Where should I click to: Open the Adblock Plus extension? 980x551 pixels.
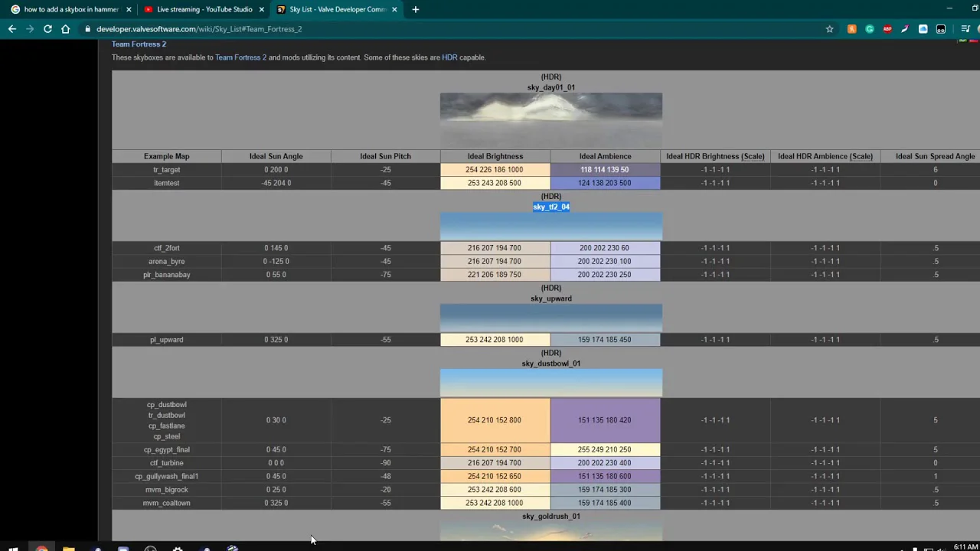coord(887,29)
